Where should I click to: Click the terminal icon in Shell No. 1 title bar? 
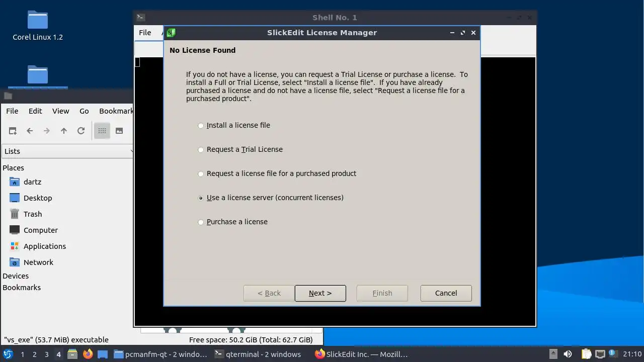[141, 18]
